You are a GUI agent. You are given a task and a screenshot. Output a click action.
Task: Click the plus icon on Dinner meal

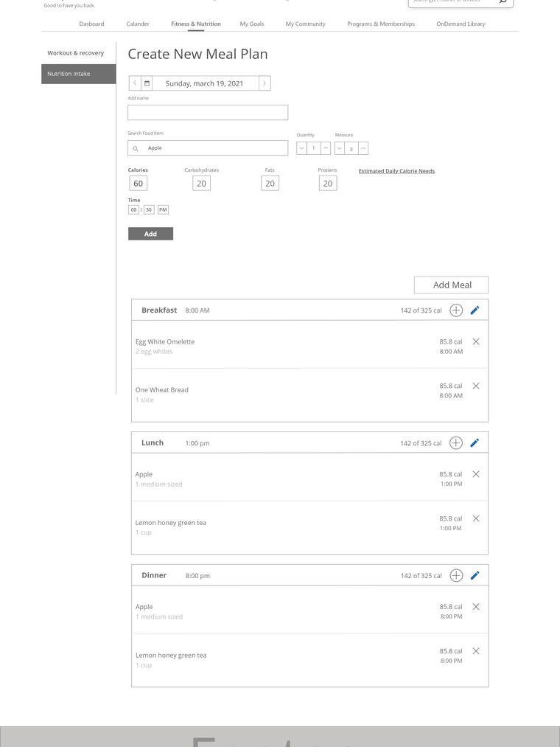[x=455, y=575]
